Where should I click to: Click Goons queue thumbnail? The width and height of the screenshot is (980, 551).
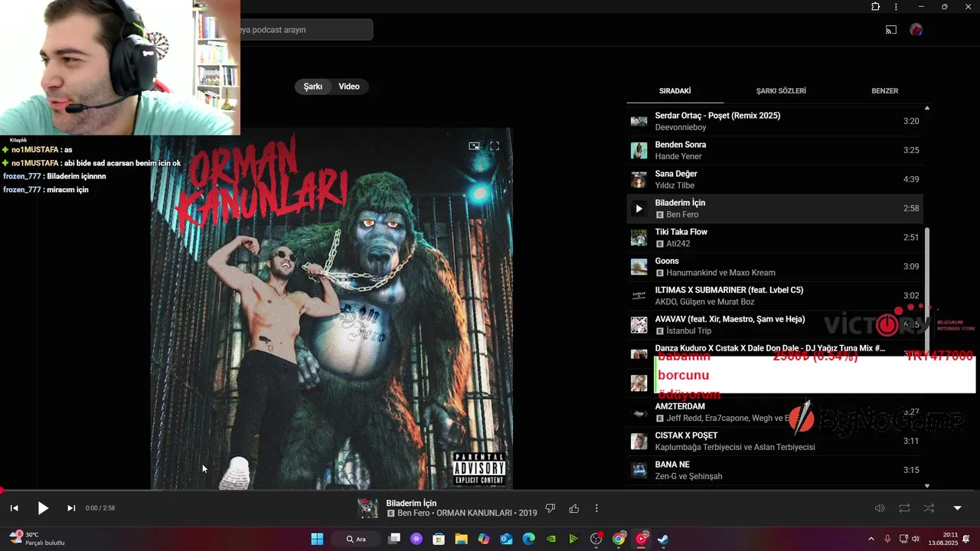click(639, 266)
